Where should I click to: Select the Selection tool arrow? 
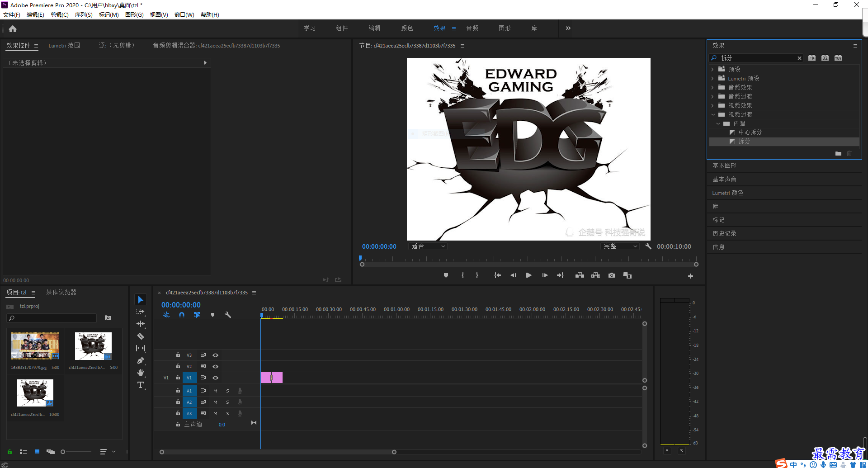[x=141, y=300]
